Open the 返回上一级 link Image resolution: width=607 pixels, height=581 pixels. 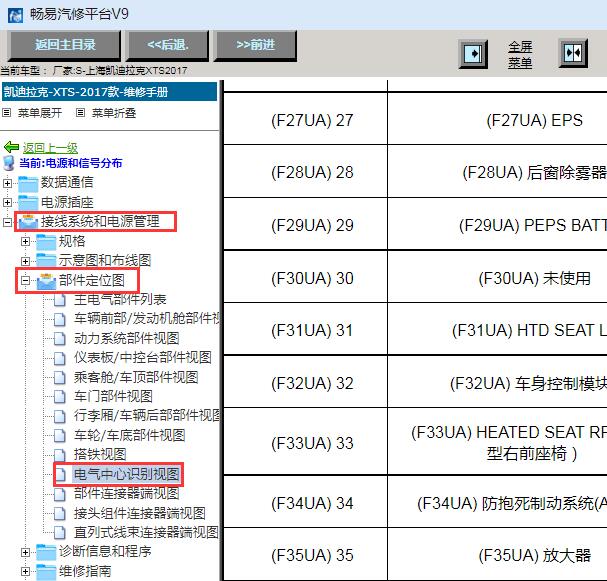coord(50,147)
